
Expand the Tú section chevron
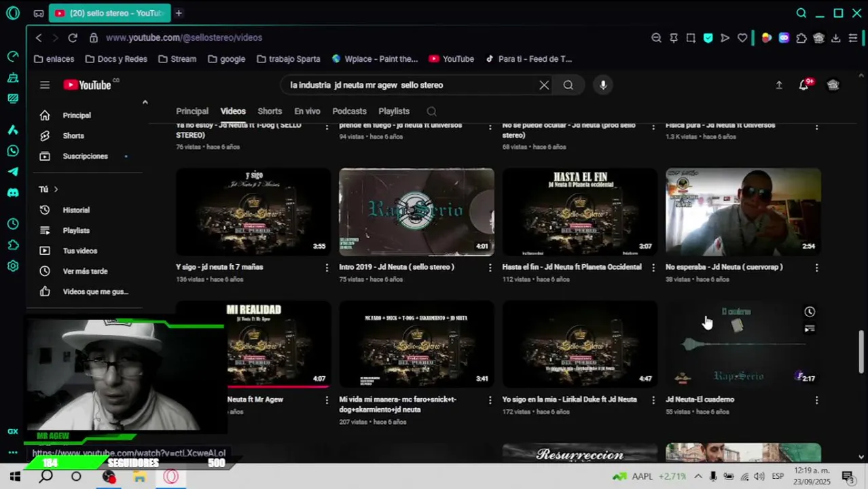click(56, 189)
